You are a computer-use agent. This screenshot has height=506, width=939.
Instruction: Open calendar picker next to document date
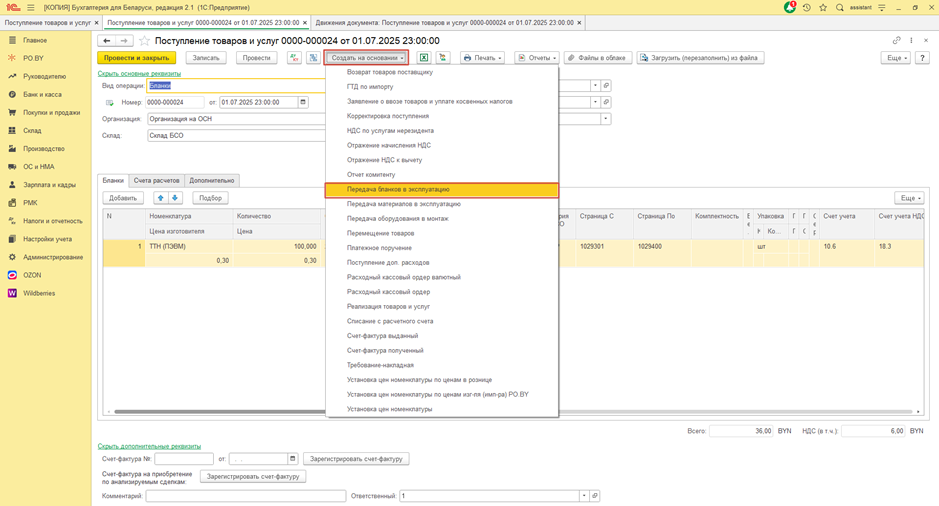pyautogui.click(x=303, y=102)
